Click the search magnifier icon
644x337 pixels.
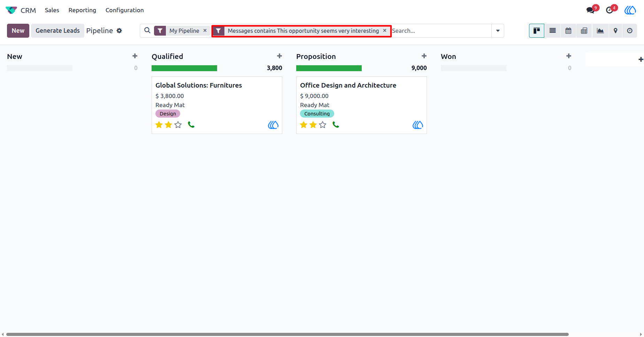tap(147, 30)
